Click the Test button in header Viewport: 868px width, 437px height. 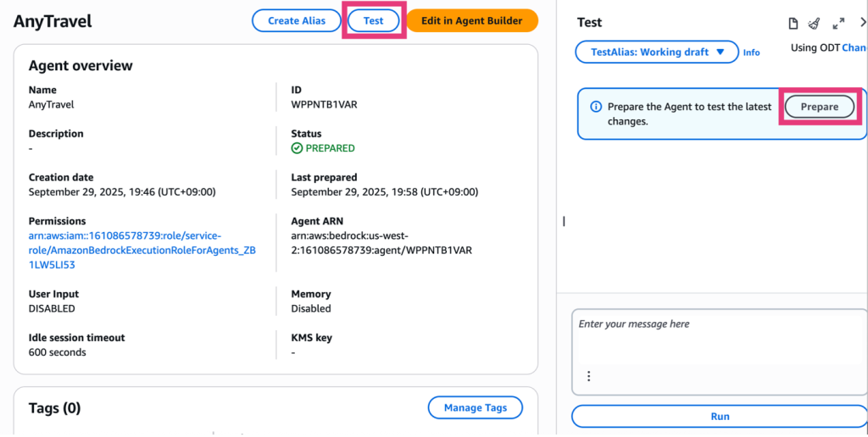373,21
